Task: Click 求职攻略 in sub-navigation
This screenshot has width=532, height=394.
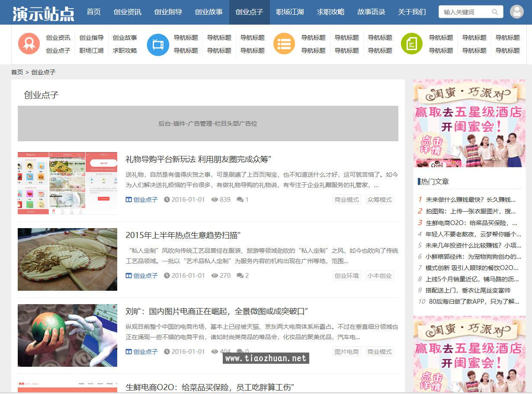Action: click(125, 51)
